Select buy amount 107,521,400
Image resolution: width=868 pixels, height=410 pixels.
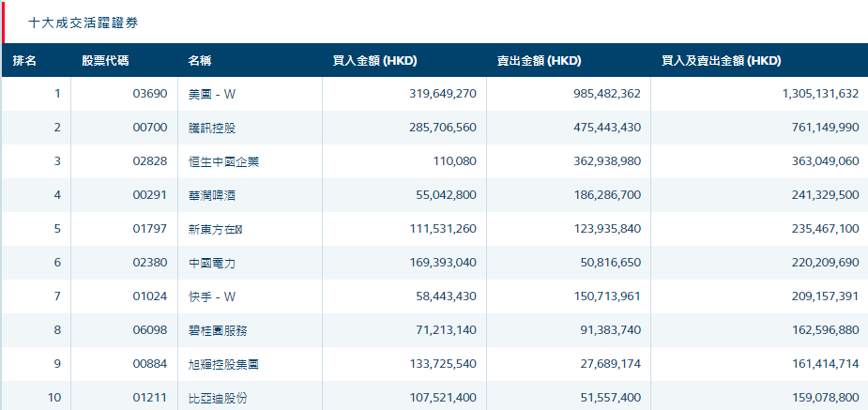[443, 398]
